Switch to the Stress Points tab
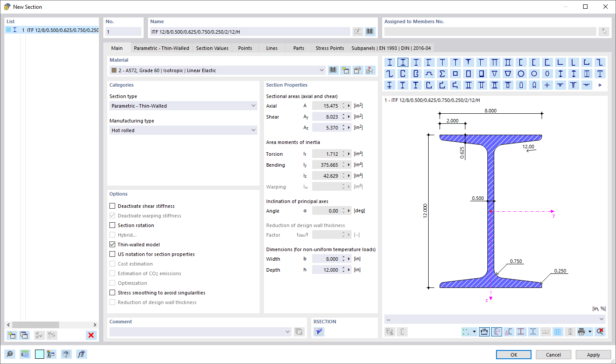616x364 pixels. (x=330, y=48)
